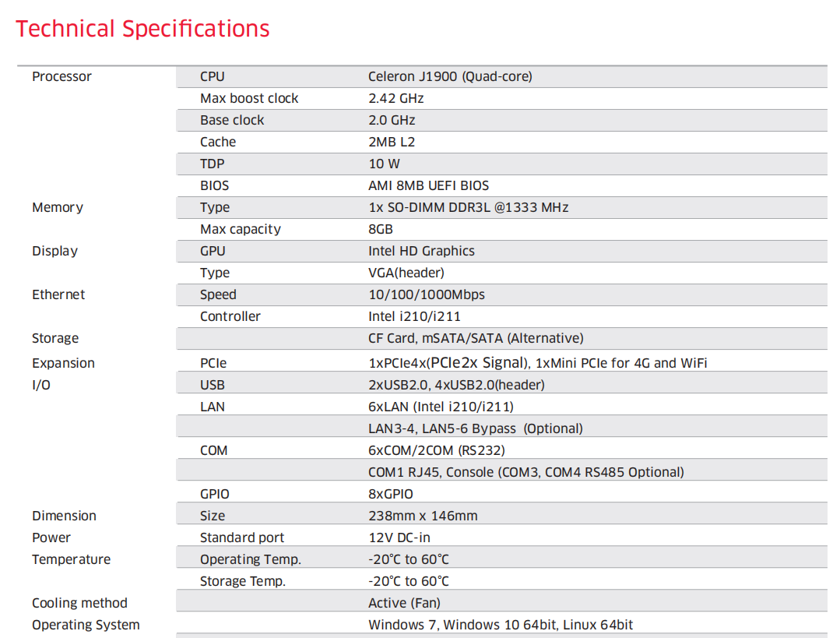Click the 12V DC-in power value
Viewport: 840px width, 638px height.
[x=399, y=538]
